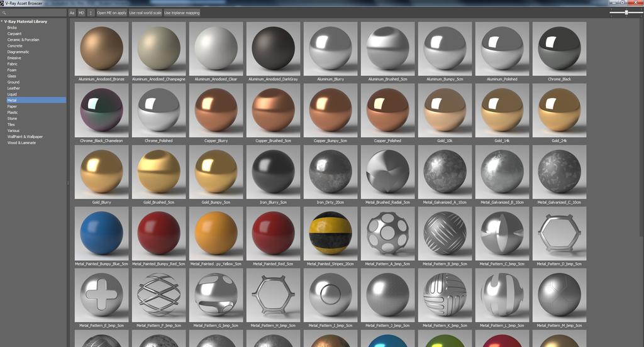Select the Ground category
644x347 pixels.
[13, 82]
